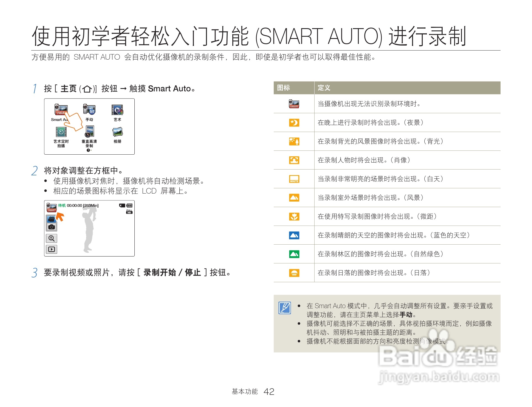The width and height of the screenshot is (532, 407).
Task: Click the night scene moon icon
Action: click(294, 123)
